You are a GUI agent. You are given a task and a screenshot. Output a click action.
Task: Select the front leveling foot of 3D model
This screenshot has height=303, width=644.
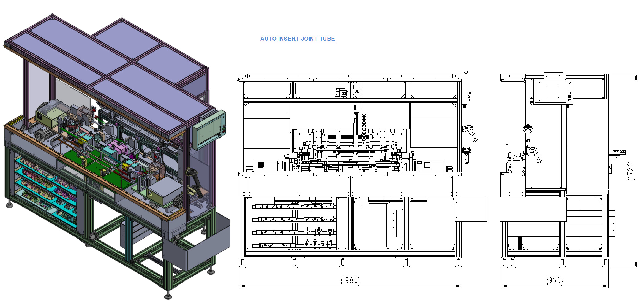[x=168, y=295]
